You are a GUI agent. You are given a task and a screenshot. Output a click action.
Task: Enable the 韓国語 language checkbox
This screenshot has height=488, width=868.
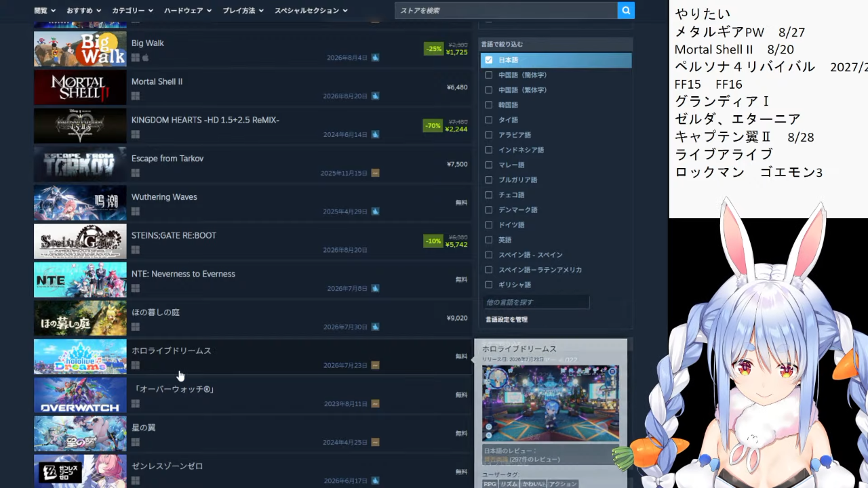point(489,105)
